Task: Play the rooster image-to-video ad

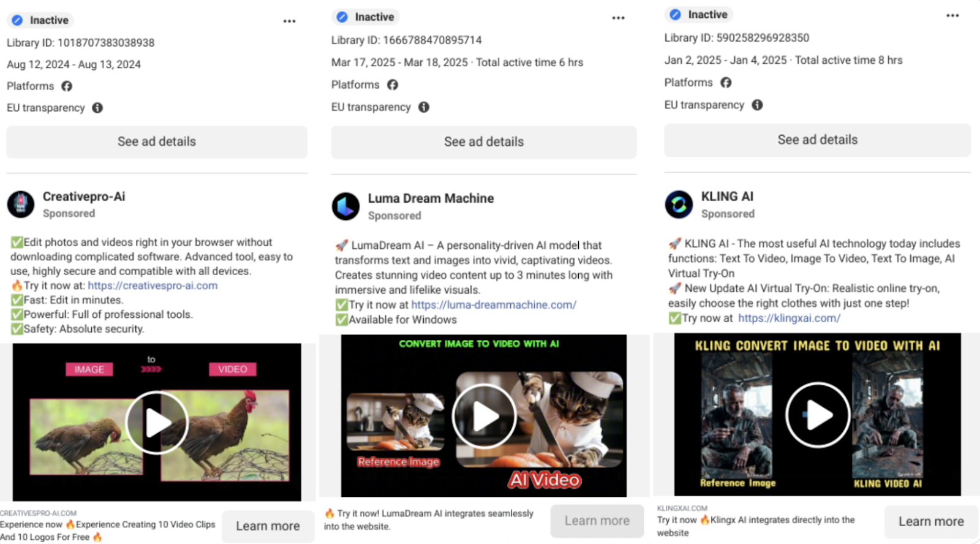Action: [x=157, y=422]
